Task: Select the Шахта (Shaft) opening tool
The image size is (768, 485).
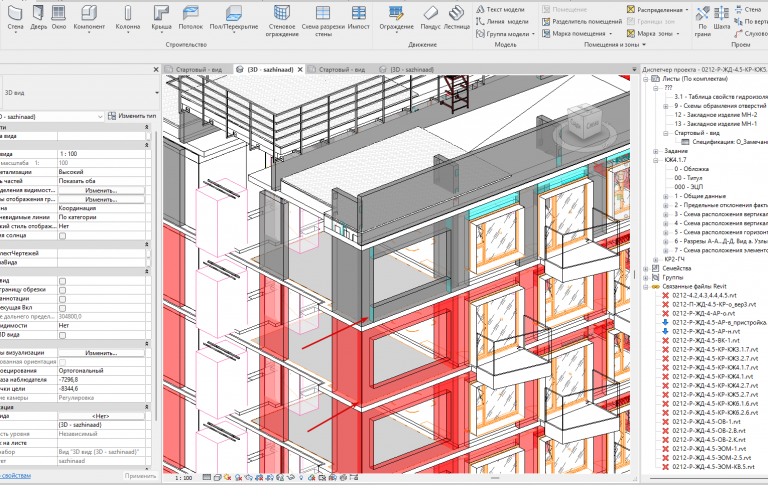Action: click(x=721, y=17)
